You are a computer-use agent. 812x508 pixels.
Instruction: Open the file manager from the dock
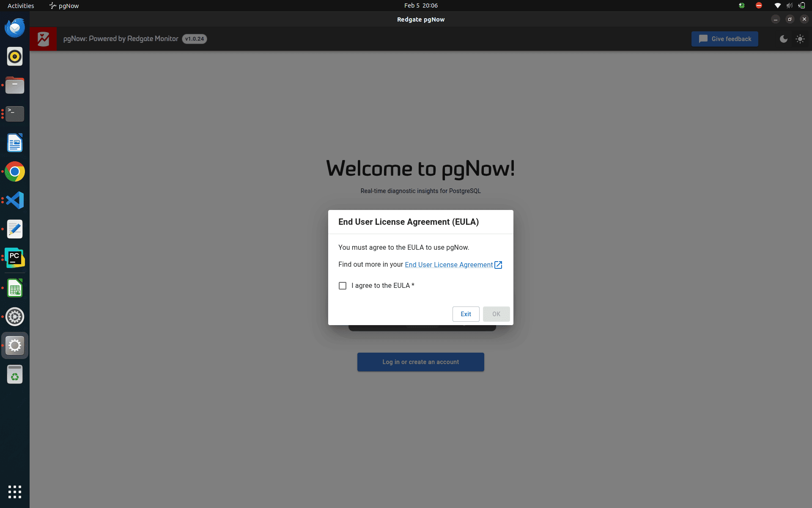[x=15, y=85]
